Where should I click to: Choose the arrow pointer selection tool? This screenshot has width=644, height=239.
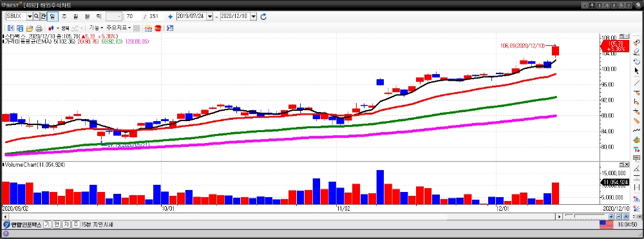(637, 71)
